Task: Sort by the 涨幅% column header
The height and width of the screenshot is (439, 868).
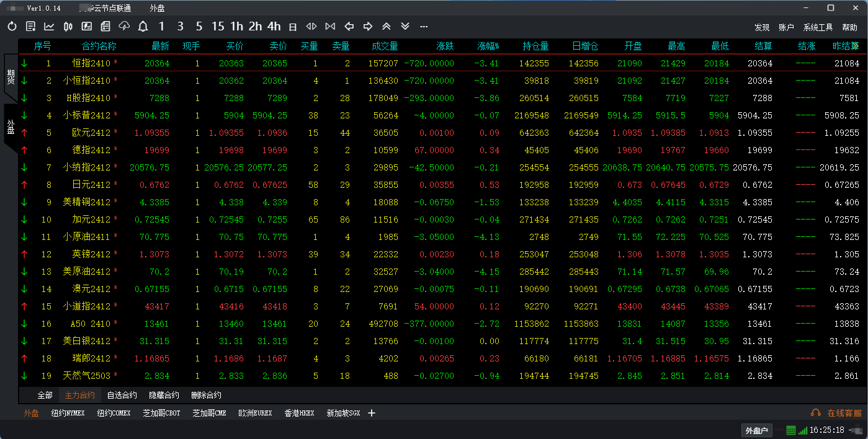Action: pyautogui.click(x=488, y=47)
